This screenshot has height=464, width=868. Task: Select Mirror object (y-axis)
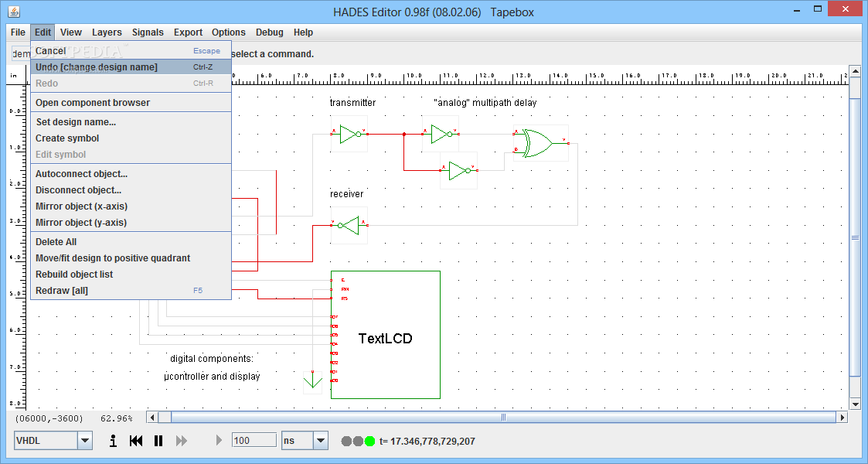(131, 222)
